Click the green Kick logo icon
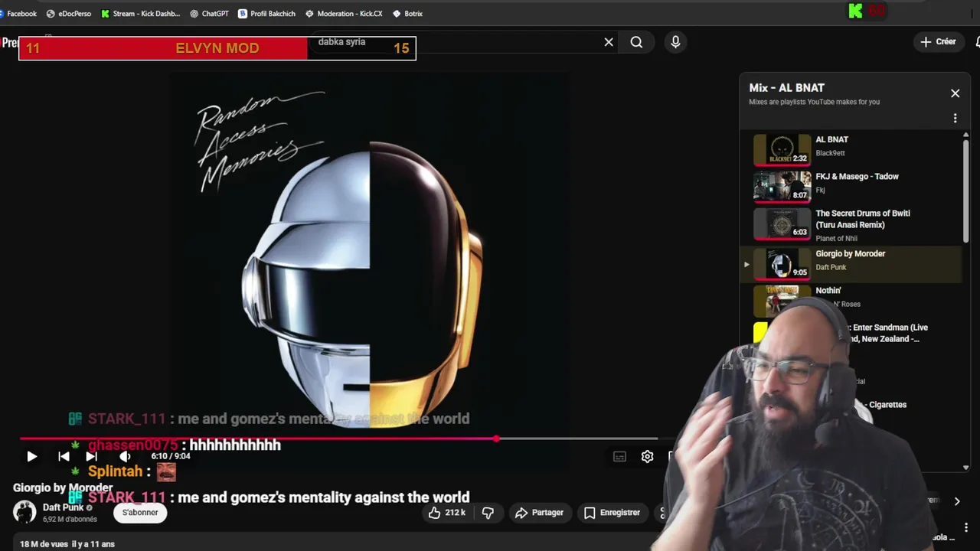This screenshot has width=980, height=551. click(x=855, y=11)
